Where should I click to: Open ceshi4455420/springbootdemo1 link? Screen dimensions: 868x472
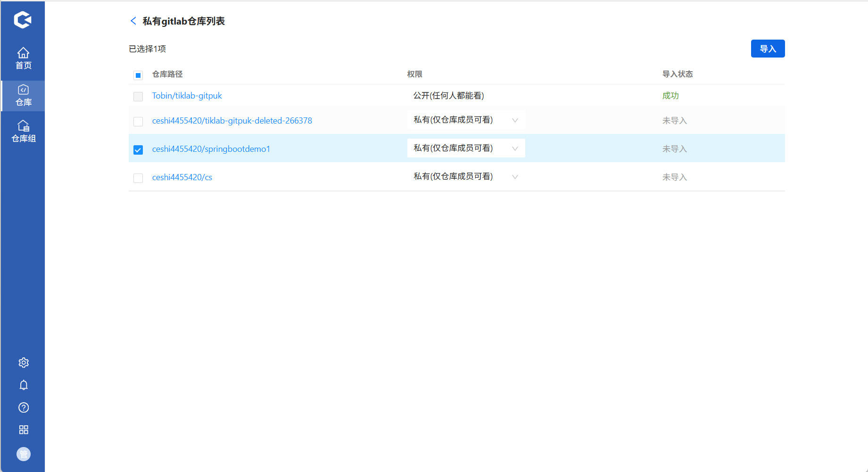[x=211, y=149]
